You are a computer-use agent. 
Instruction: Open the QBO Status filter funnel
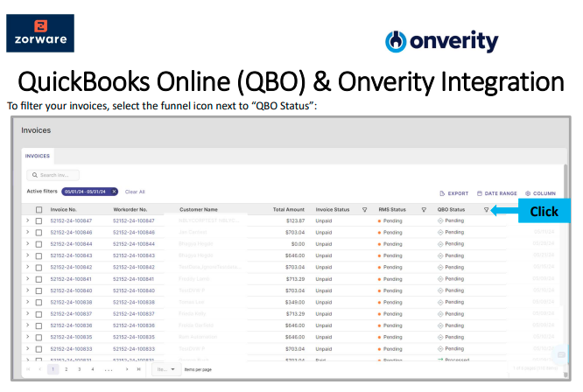486,210
